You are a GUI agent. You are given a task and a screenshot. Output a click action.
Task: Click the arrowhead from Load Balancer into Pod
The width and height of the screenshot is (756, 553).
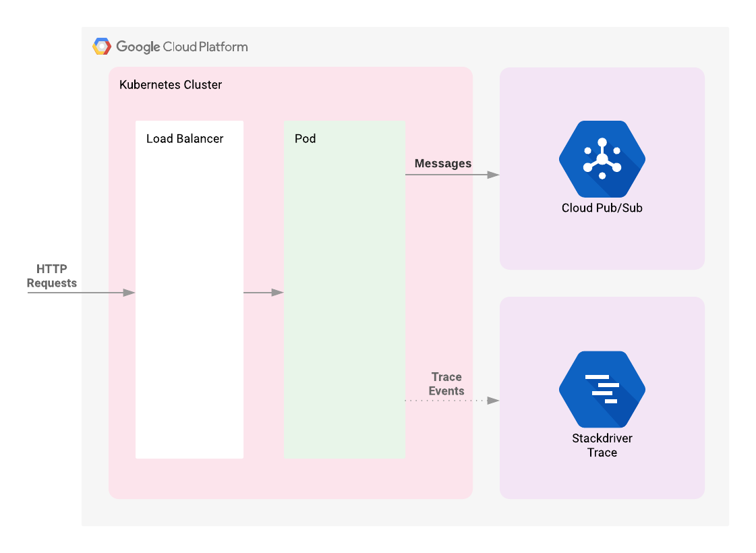pyautogui.click(x=278, y=293)
